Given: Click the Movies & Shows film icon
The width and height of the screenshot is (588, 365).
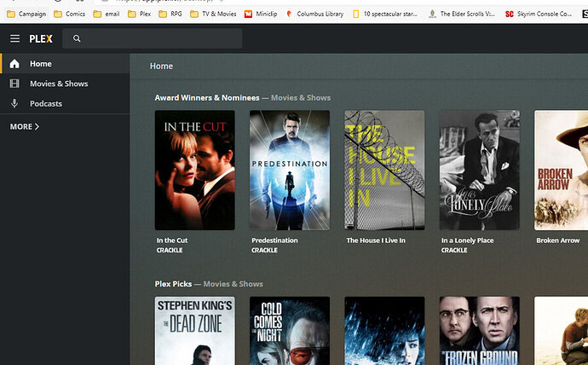Looking at the screenshot, I should tap(14, 84).
